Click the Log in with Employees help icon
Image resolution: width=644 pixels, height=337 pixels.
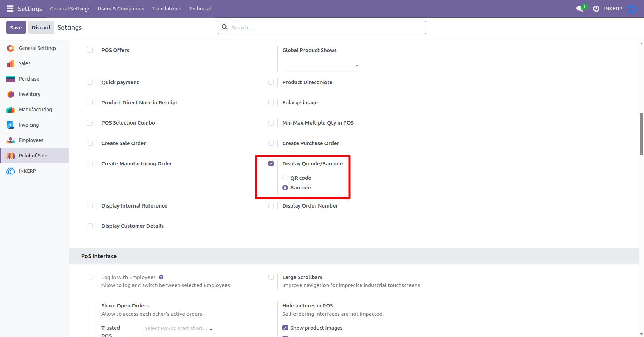click(x=161, y=277)
